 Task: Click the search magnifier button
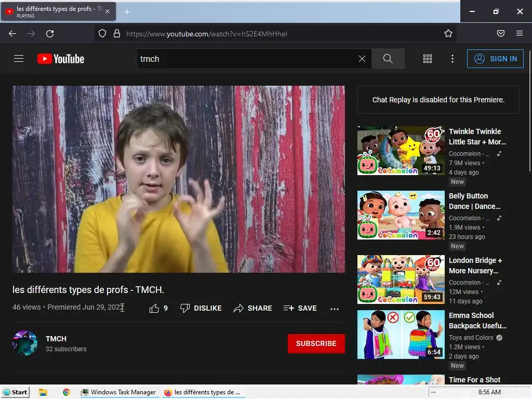[388, 59]
